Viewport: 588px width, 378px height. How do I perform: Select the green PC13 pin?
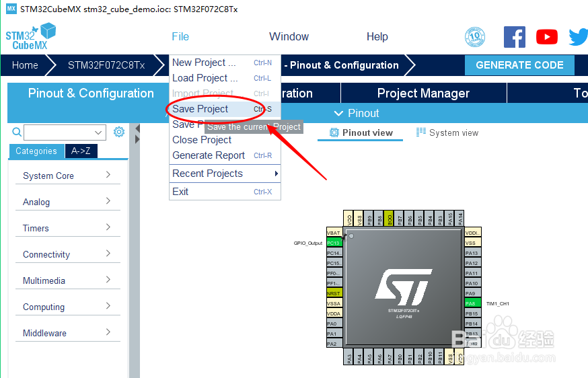[334, 243]
